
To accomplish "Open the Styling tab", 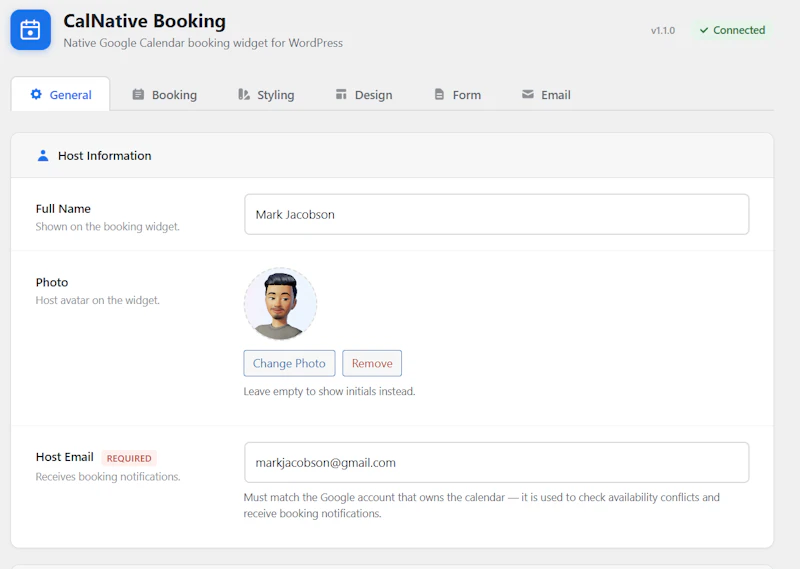I will [x=266, y=95].
